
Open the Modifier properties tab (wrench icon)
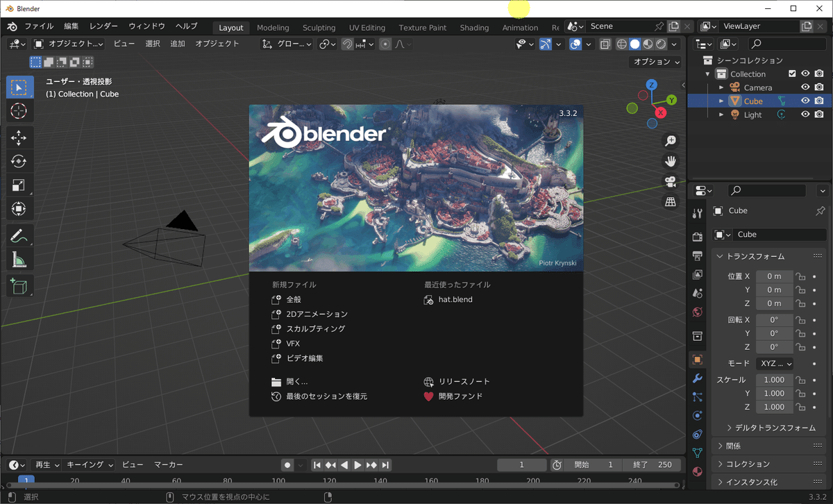pos(697,378)
